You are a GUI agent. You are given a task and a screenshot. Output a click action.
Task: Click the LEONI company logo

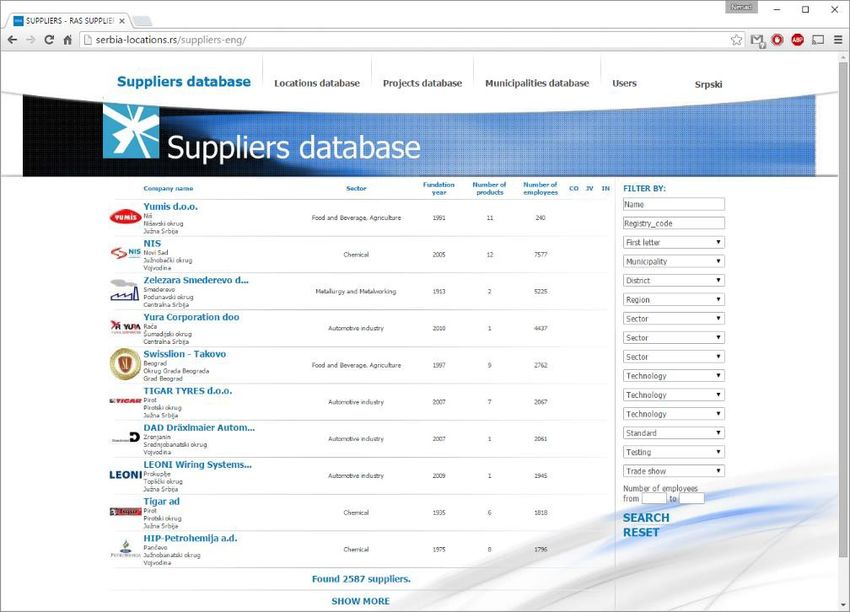click(x=125, y=475)
